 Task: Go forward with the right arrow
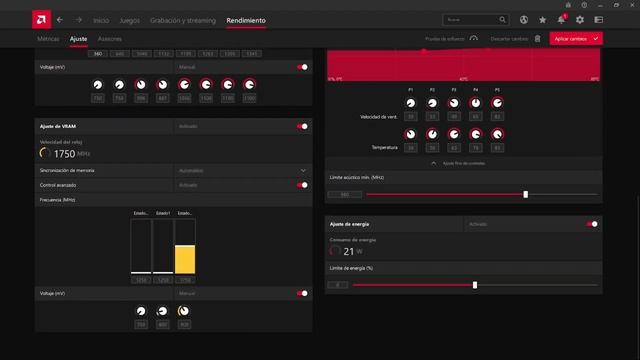coord(78,20)
